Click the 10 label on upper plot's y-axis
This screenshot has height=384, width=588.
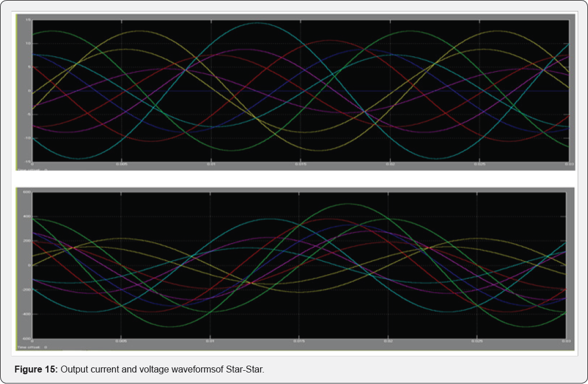coord(27,43)
